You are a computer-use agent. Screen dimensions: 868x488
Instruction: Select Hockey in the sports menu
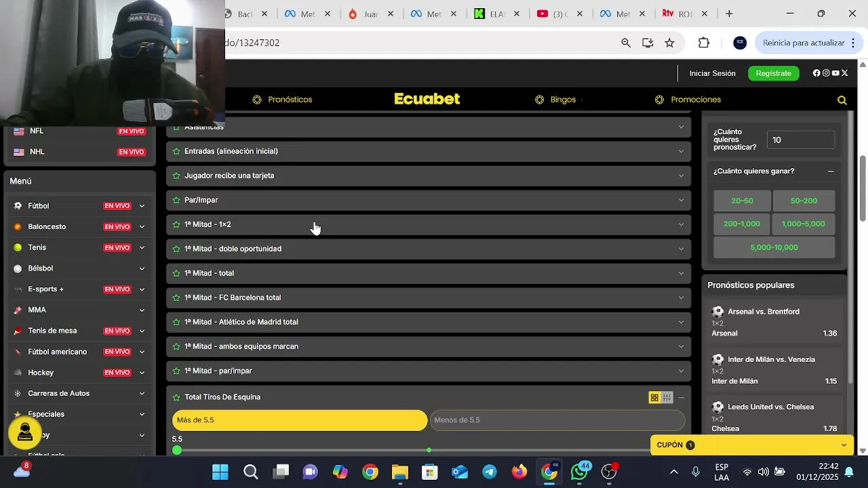(41, 373)
